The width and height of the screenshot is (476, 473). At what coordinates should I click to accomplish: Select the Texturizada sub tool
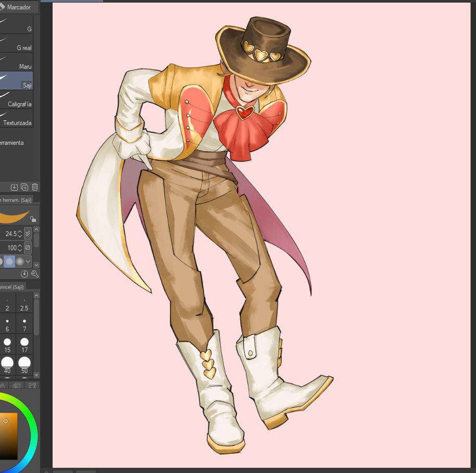pos(16,118)
